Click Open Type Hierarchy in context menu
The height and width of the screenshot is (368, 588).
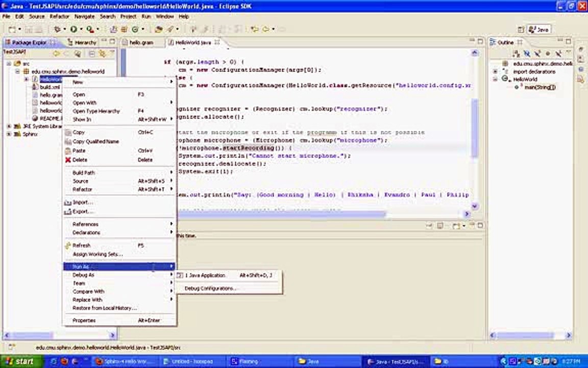point(119,111)
